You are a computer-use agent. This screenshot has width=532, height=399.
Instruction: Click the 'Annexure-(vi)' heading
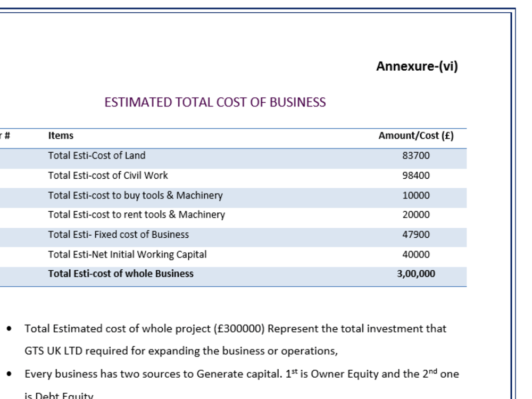417,66
